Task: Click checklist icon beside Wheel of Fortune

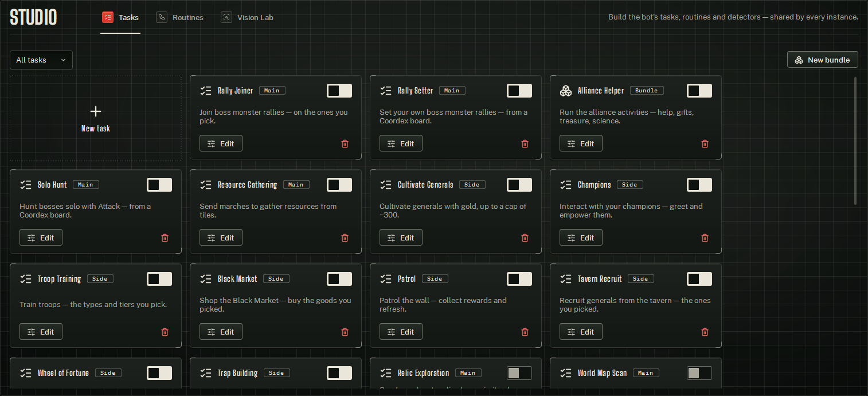Action: [x=25, y=373]
